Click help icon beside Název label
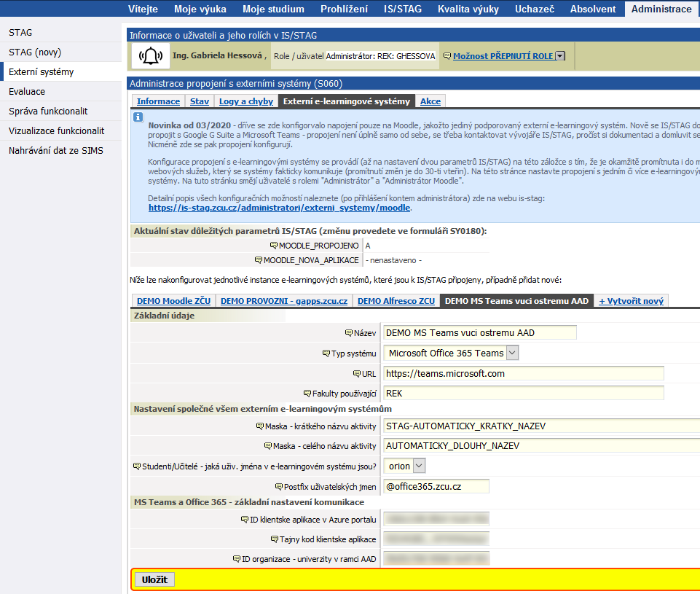 (349, 333)
